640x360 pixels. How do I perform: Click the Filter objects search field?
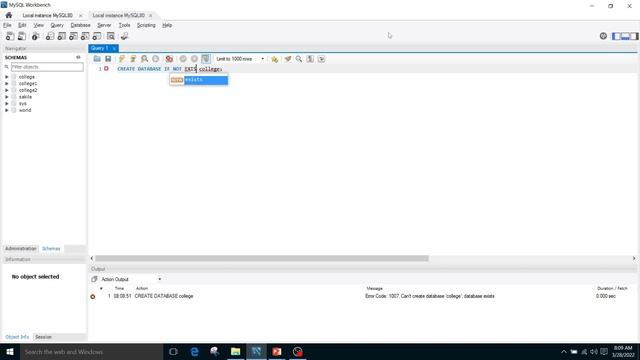point(47,67)
